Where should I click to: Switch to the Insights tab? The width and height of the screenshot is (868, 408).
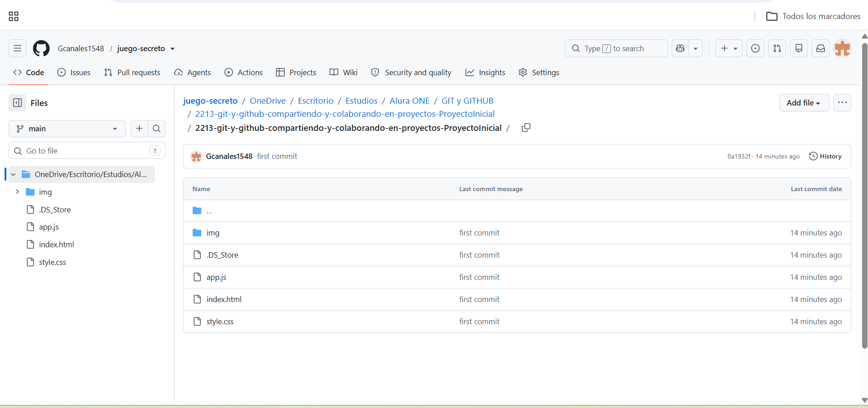(x=485, y=72)
